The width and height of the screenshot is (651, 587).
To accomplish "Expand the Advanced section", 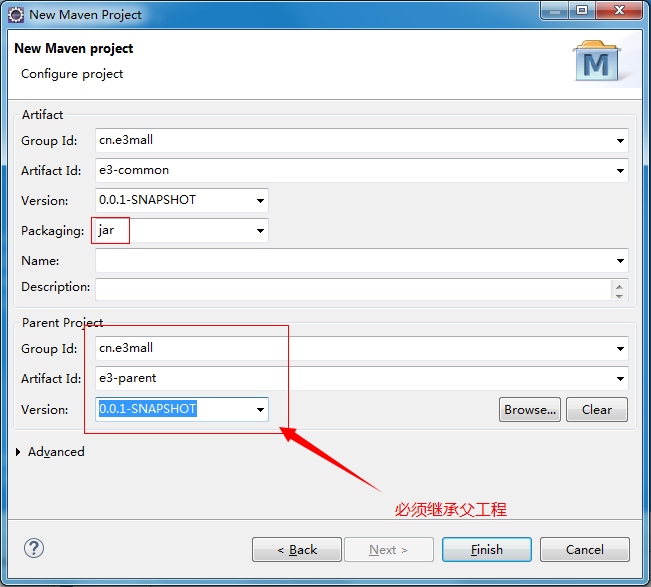I will coord(18,452).
